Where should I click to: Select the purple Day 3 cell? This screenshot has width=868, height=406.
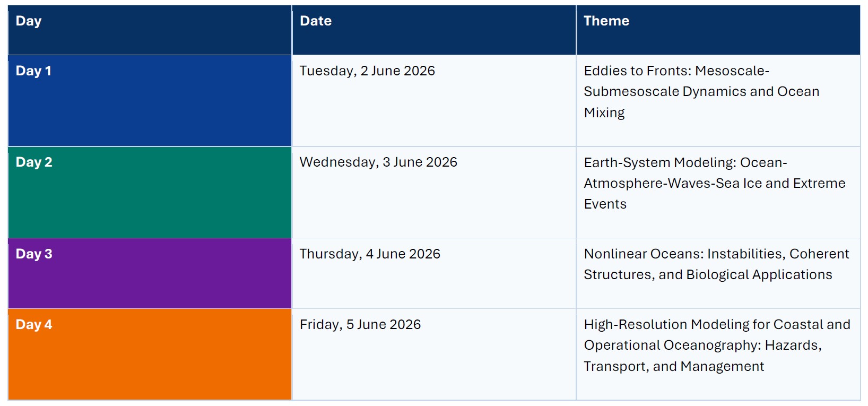tap(150, 273)
